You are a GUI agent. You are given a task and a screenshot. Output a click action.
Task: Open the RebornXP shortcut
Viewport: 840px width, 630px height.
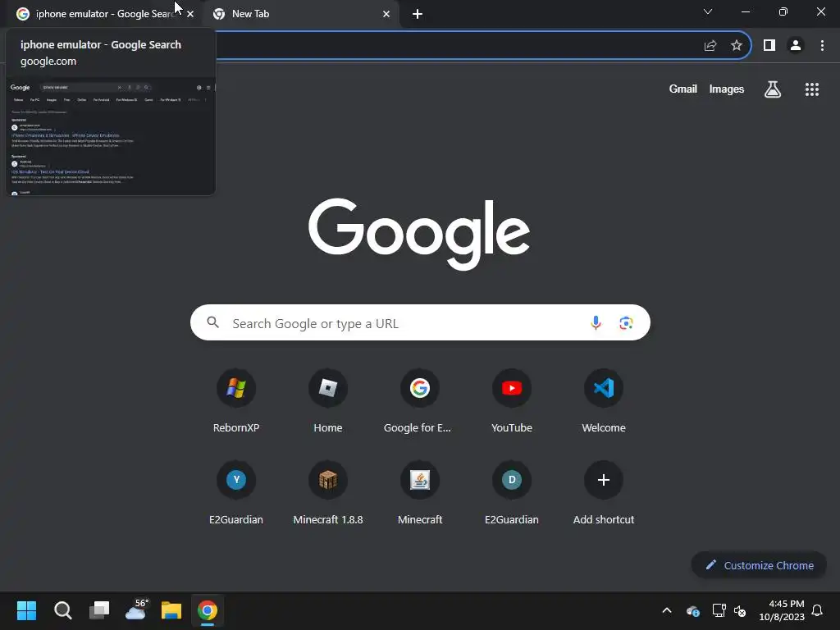tap(236, 400)
